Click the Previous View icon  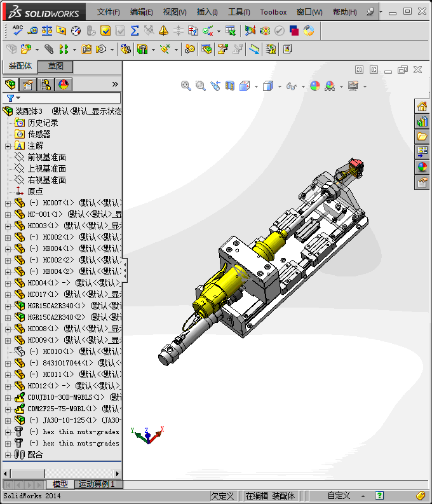(x=215, y=86)
